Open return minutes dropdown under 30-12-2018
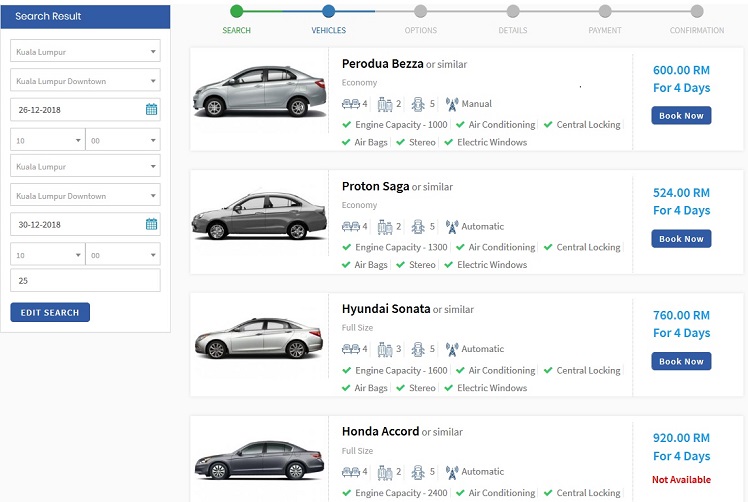This screenshot has height=502, width=748. [x=123, y=254]
